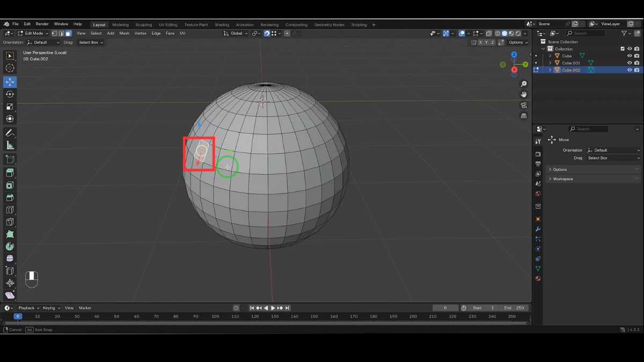This screenshot has height=362, width=644.
Task: Activate the Annotate pencil tool
Action: [10, 133]
